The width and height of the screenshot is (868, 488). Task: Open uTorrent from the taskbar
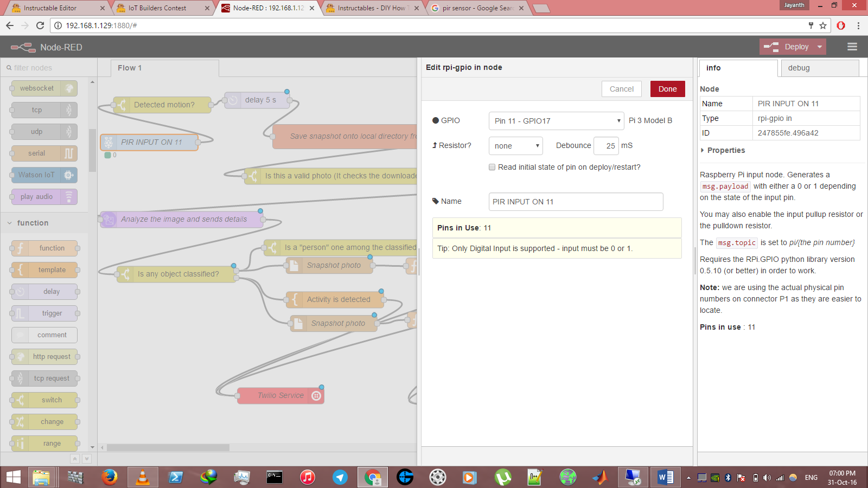point(503,477)
